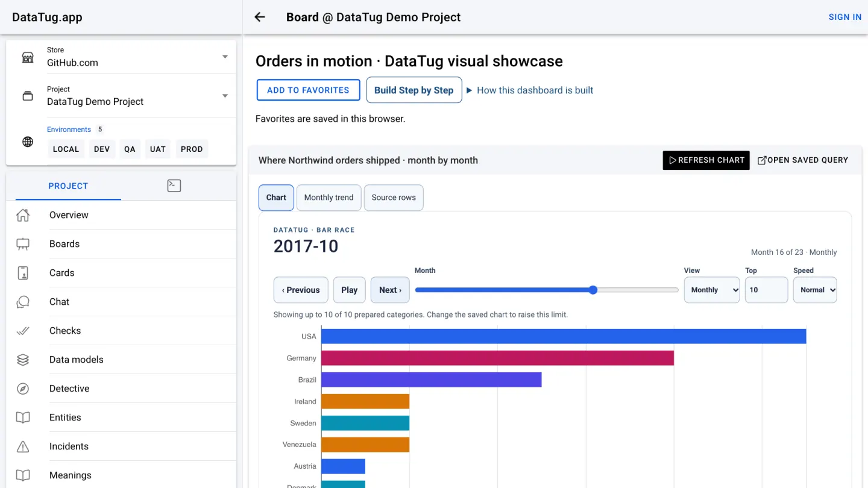Open the View dropdown set to Monthly
The width and height of the screenshot is (868, 488).
coord(712,290)
